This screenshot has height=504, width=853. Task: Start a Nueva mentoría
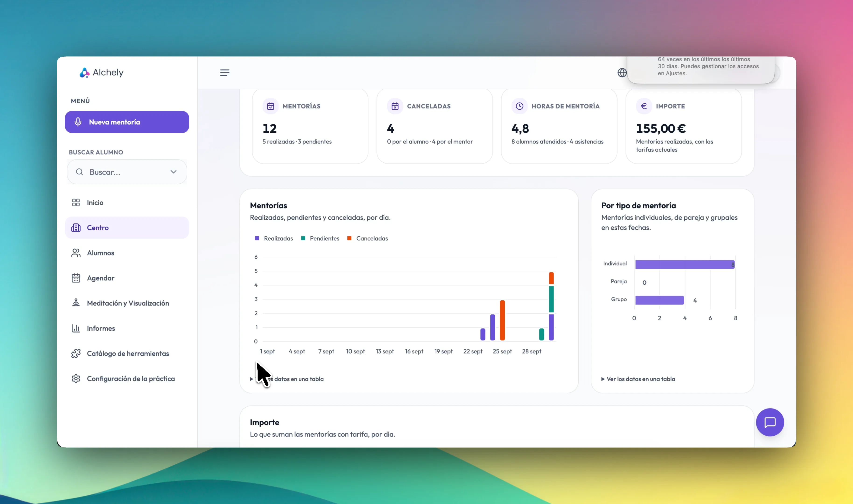point(127,122)
